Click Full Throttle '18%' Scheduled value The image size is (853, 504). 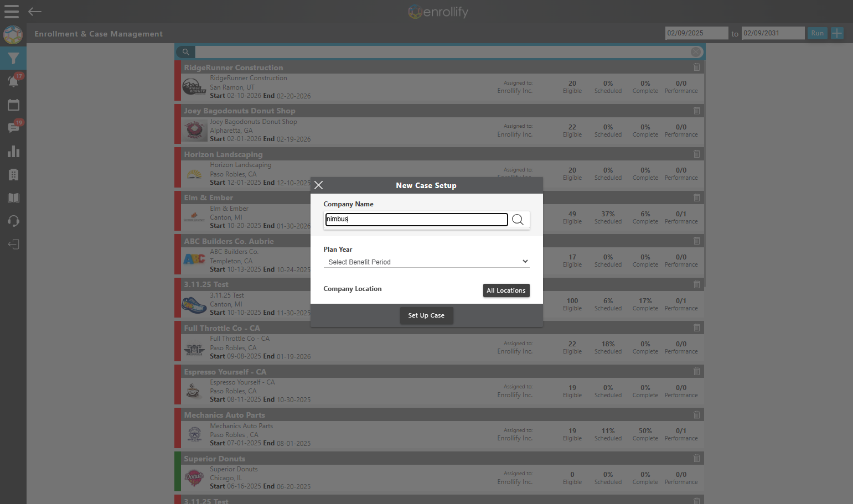608,344
